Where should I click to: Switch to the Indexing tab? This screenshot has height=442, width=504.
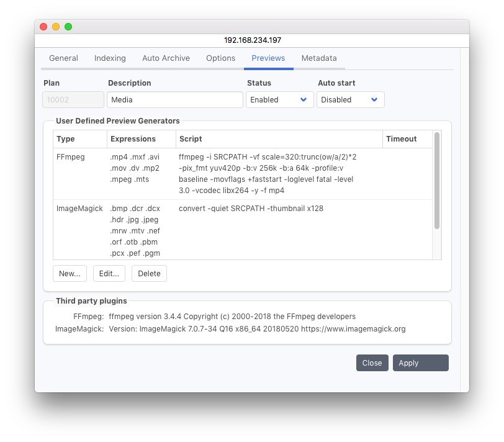pos(110,58)
